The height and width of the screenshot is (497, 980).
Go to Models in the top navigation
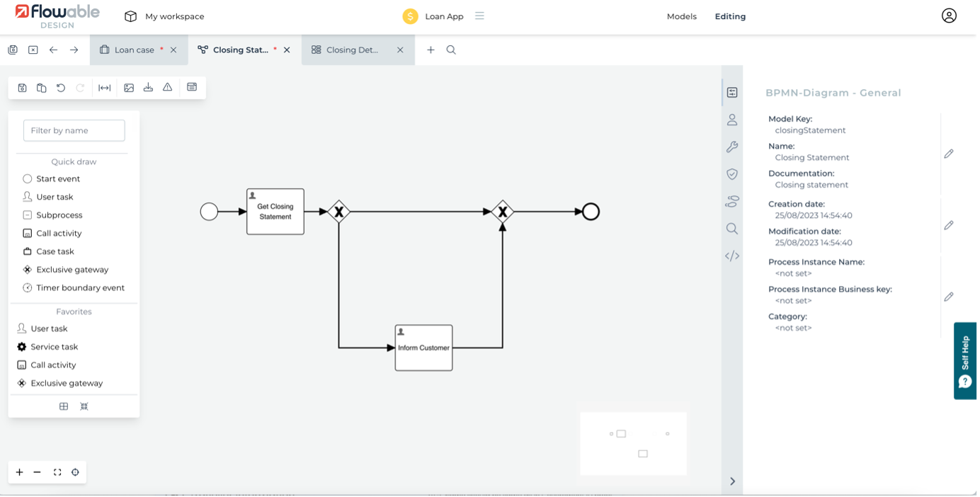(681, 16)
